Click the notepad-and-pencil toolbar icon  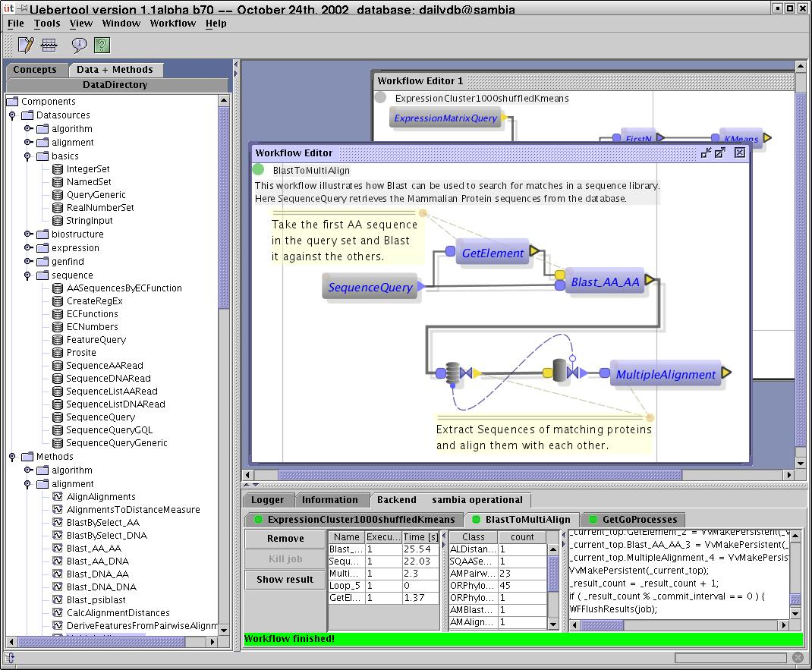click(x=25, y=46)
